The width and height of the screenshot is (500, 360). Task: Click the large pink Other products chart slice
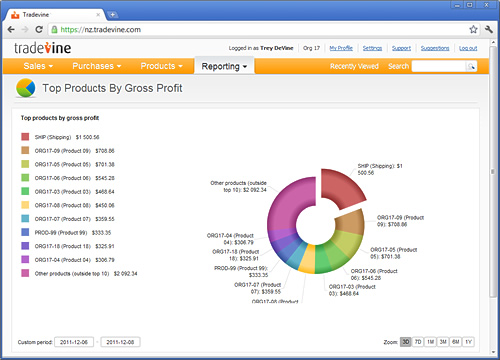pos(287,203)
